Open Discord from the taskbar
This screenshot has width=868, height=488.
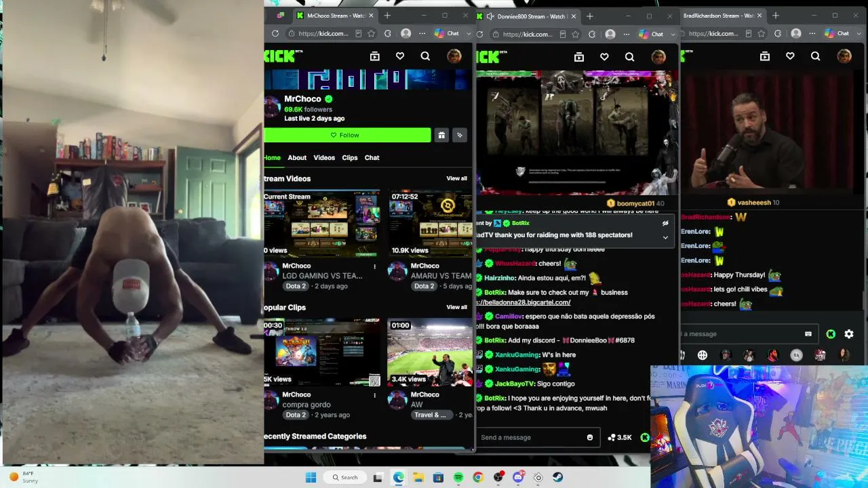coord(518,477)
